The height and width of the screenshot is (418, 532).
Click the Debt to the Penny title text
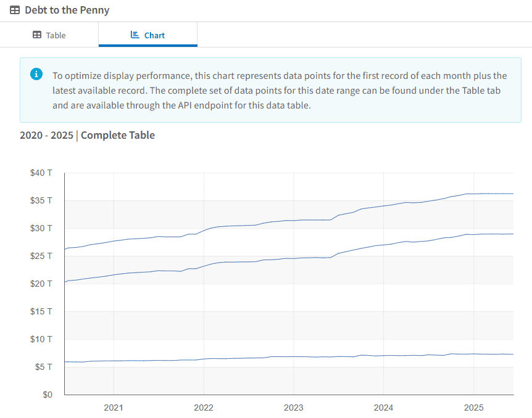[67, 10]
